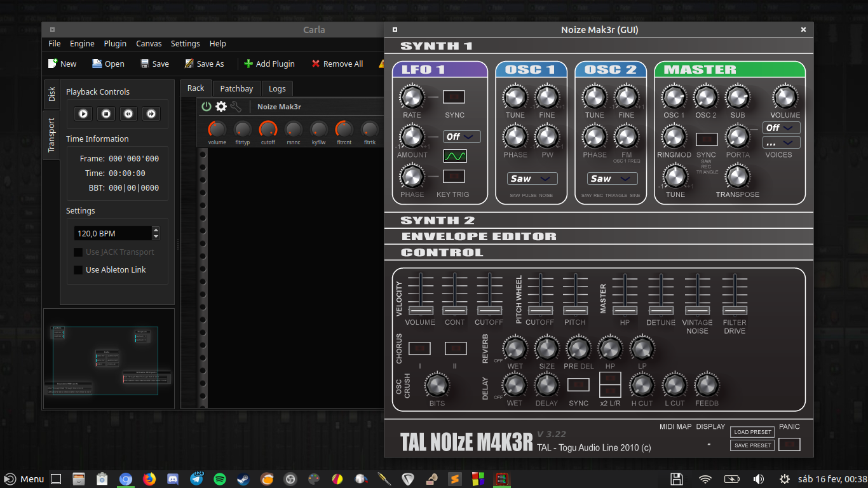This screenshot has height=488, width=868.
Task: Open the LFO 1 Off destination dropdown
Action: click(x=461, y=136)
